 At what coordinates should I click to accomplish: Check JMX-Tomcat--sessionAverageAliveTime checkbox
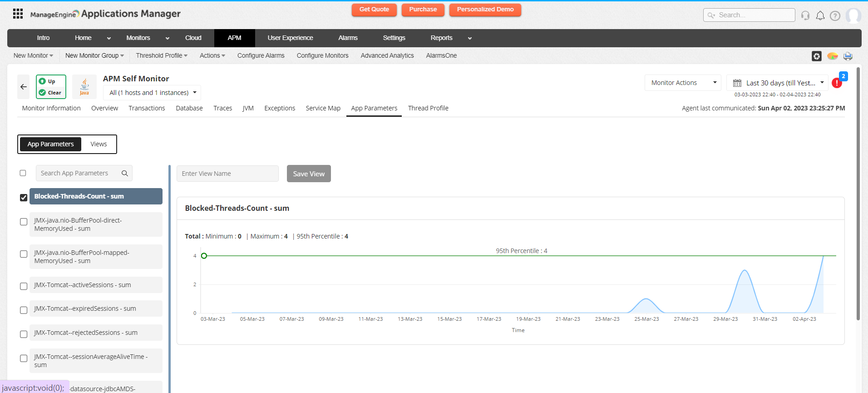pyautogui.click(x=24, y=358)
